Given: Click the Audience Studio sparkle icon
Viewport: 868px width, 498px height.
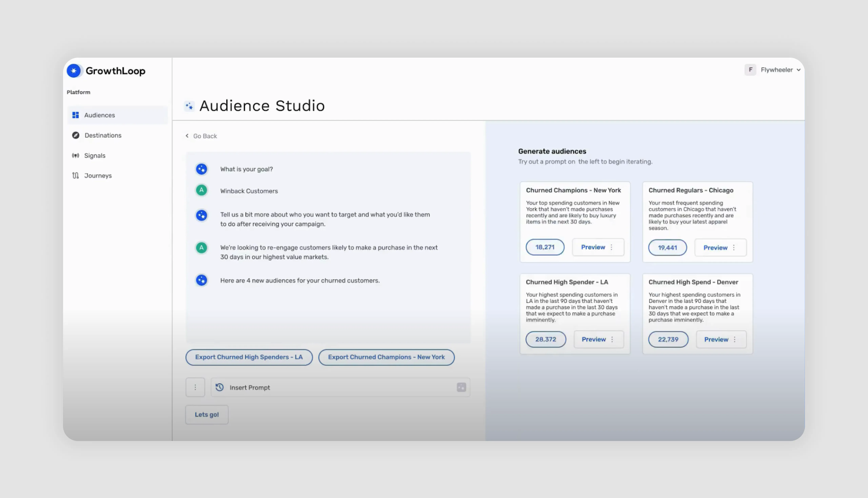Looking at the screenshot, I should click(189, 106).
